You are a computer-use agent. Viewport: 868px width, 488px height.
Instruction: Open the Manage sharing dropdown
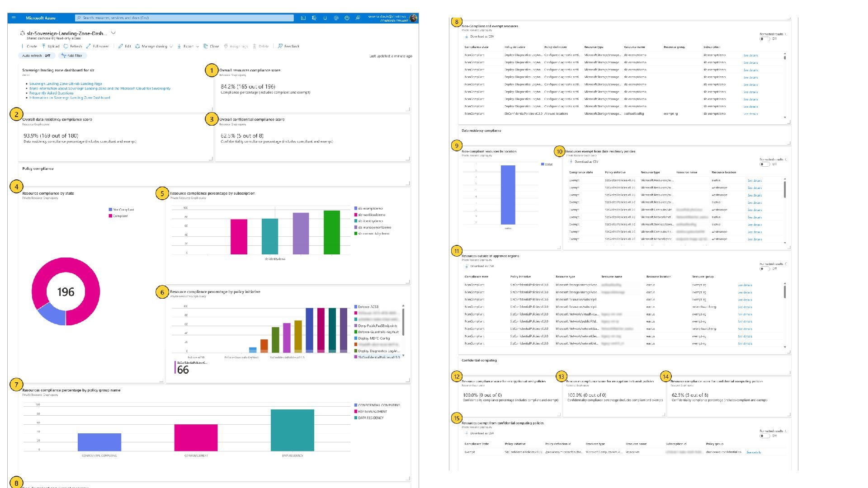point(154,46)
